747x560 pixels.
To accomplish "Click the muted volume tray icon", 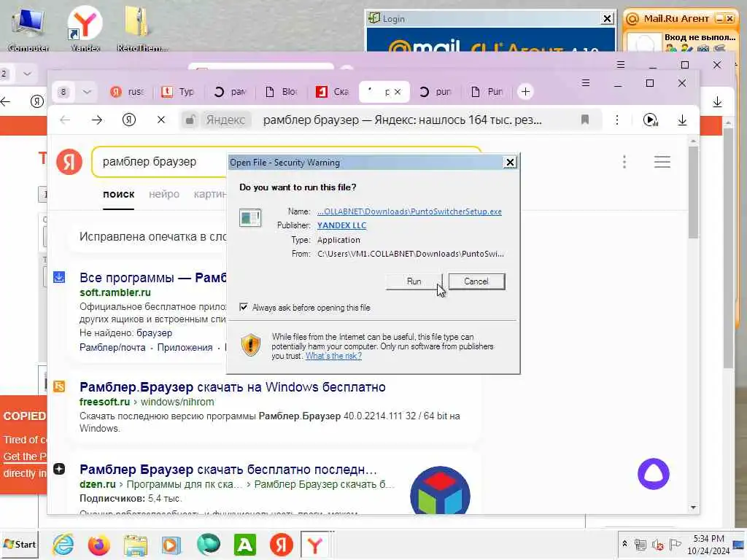I will pyautogui.click(x=657, y=544).
